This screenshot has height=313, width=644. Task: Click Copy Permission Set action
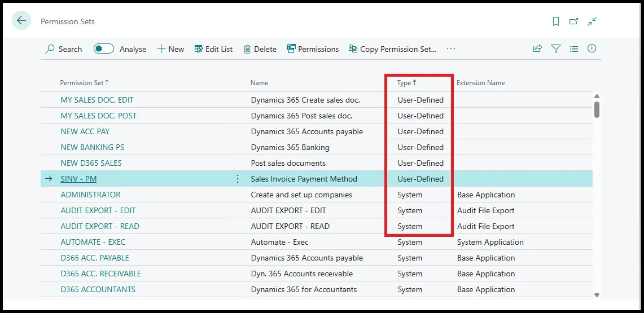pos(392,49)
